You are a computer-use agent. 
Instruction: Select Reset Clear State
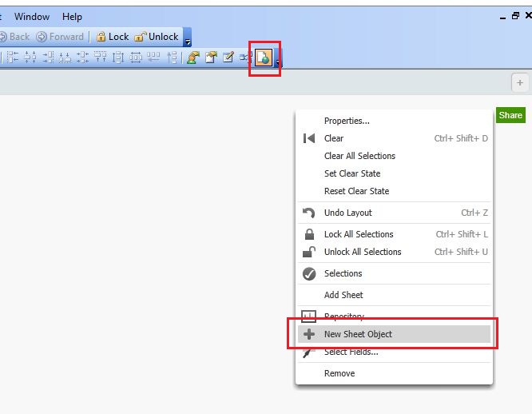(394, 191)
